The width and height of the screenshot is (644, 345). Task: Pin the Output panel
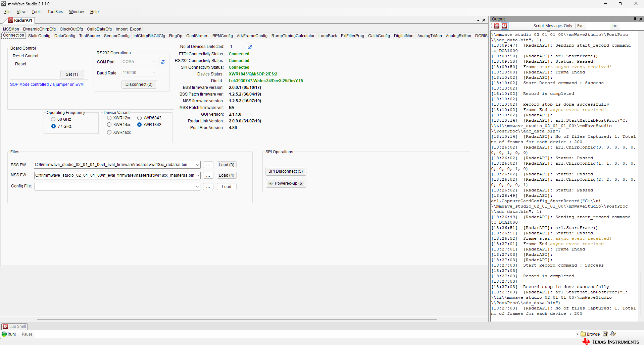coord(635,19)
